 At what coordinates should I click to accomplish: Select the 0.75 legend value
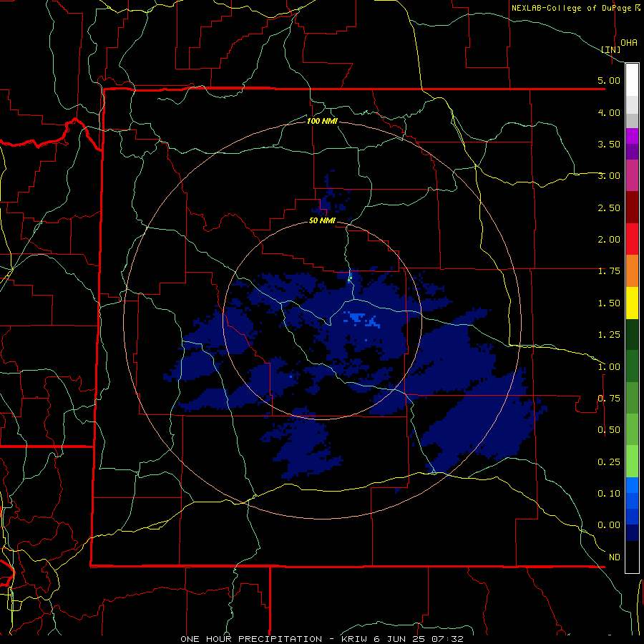click(609, 399)
